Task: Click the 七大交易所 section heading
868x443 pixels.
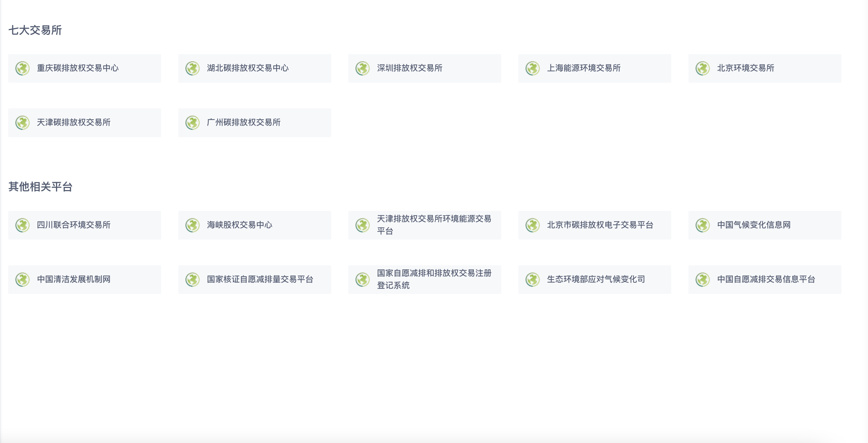Action: click(35, 30)
